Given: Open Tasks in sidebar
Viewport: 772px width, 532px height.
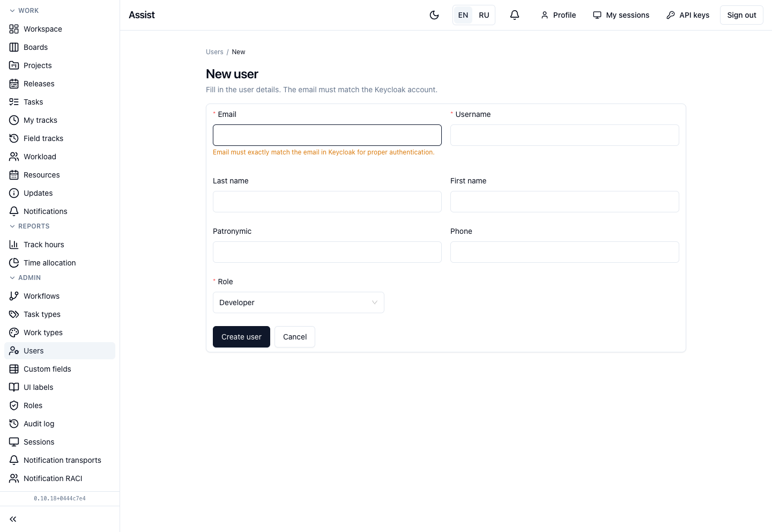Looking at the screenshot, I should point(60,102).
